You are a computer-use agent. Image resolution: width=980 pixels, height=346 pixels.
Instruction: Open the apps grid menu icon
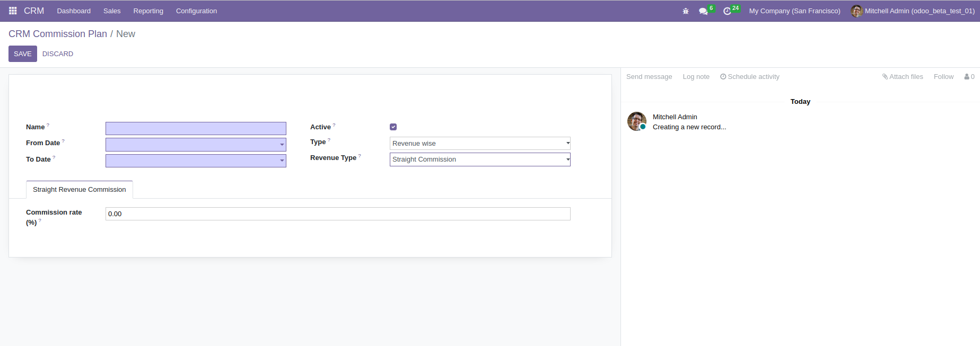point(13,11)
